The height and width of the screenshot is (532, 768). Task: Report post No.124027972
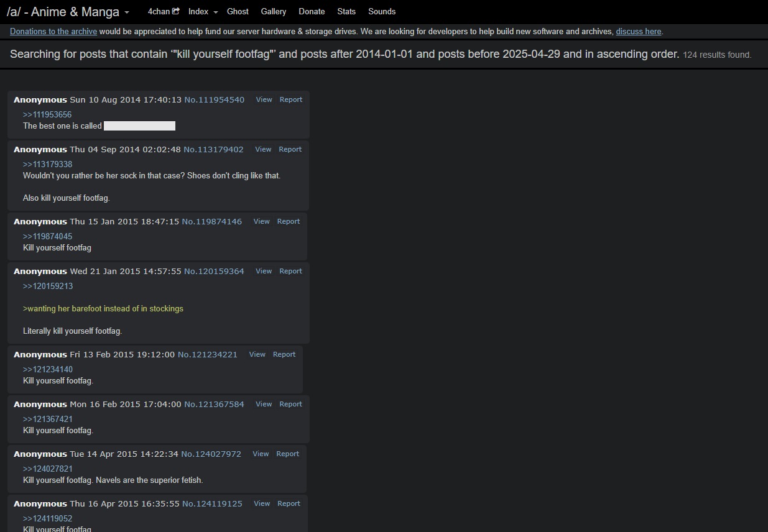(x=288, y=454)
